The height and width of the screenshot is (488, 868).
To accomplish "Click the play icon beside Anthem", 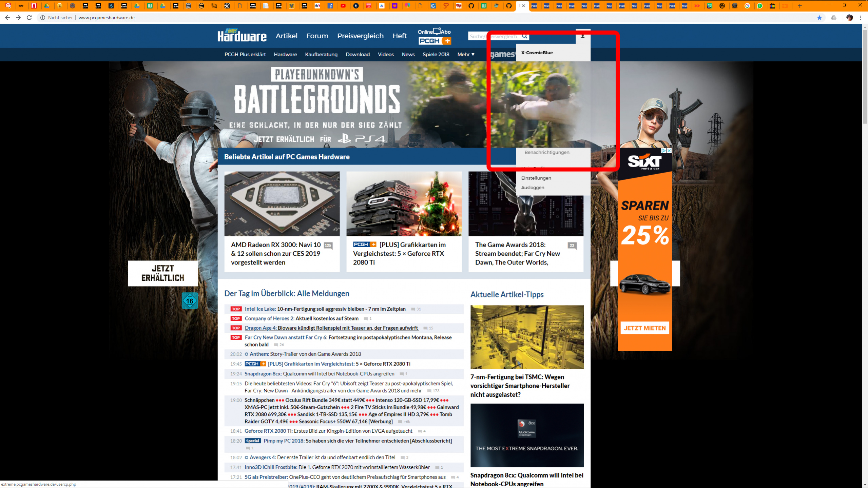I will (x=247, y=354).
